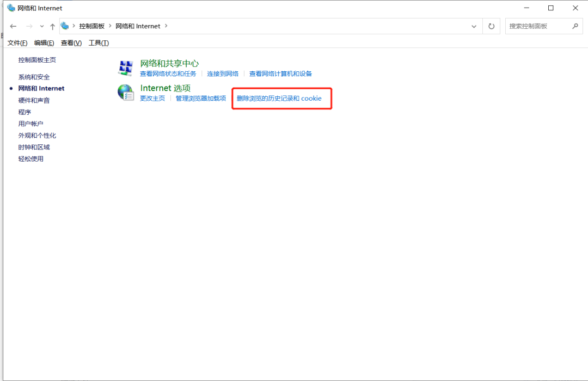Expand chevron after 网络和 Internet breadcrumb
This screenshot has height=381, width=588.
pyautogui.click(x=166, y=26)
